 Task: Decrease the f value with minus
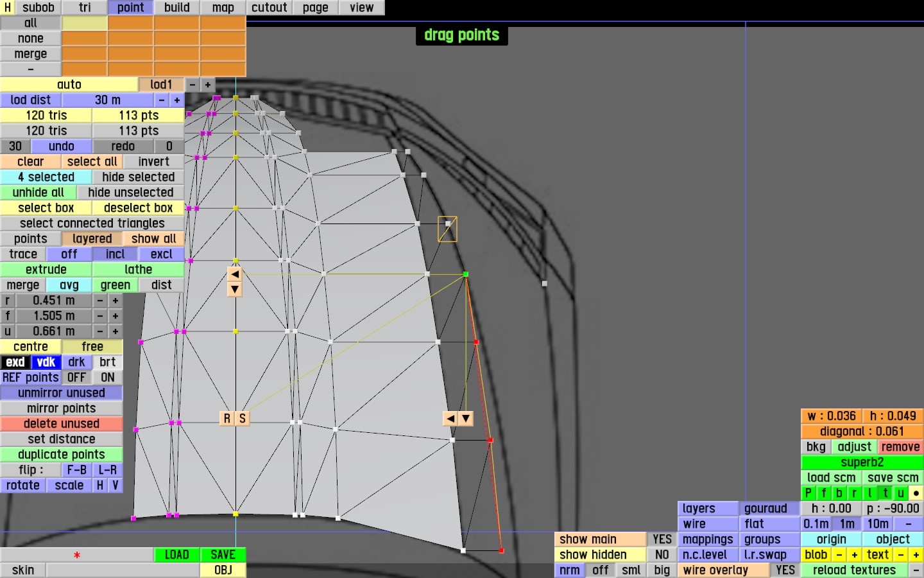(x=100, y=316)
